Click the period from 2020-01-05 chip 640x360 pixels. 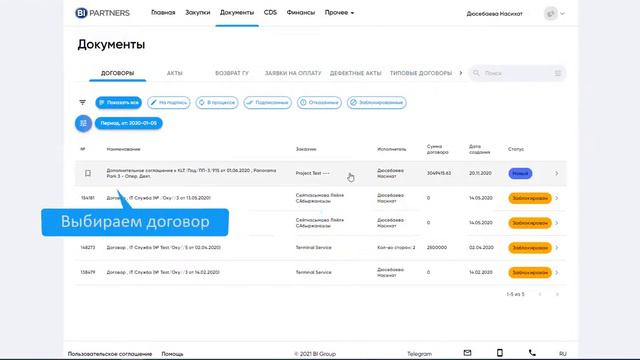click(129, 123)
